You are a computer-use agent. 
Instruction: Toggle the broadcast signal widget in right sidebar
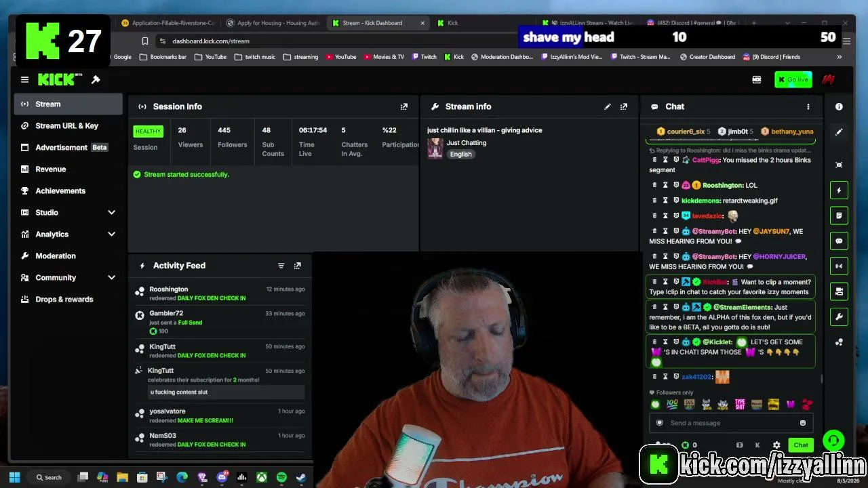coord(839,266)
